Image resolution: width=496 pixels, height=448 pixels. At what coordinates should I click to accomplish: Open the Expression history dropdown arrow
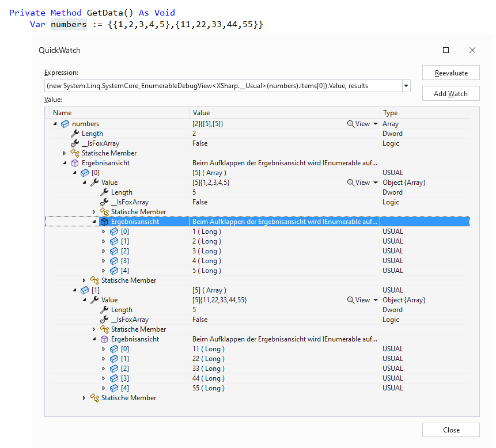click(406, 86)
